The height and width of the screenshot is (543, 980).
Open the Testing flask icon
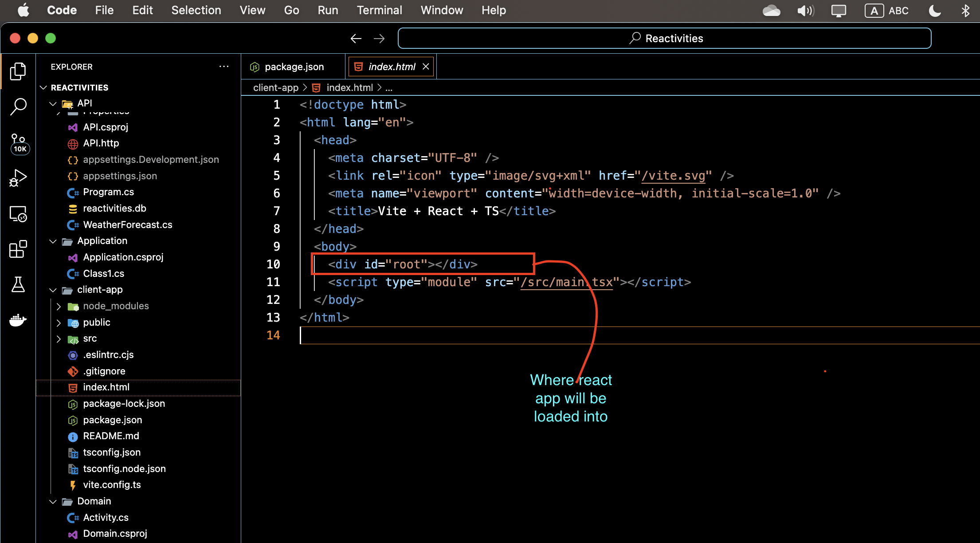point(18,284)
